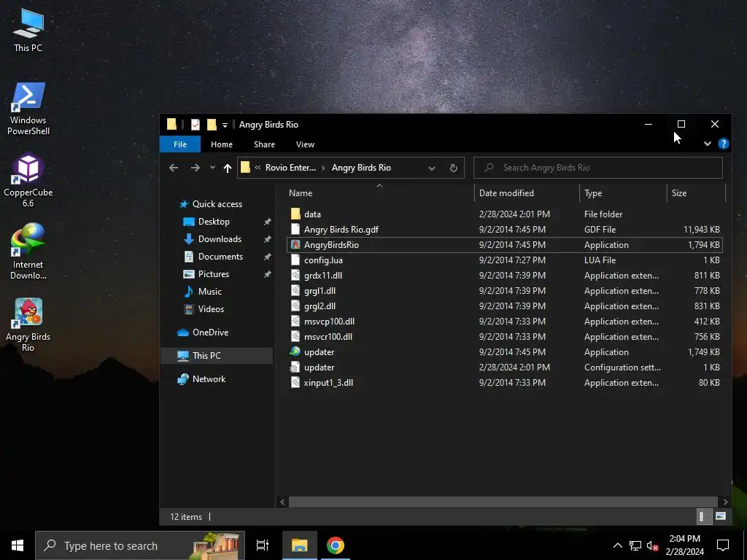Launch the Windows PowerShell desktop shortcut
The height and width of the screenshot is (560, 747).
(x=28, y=109)
